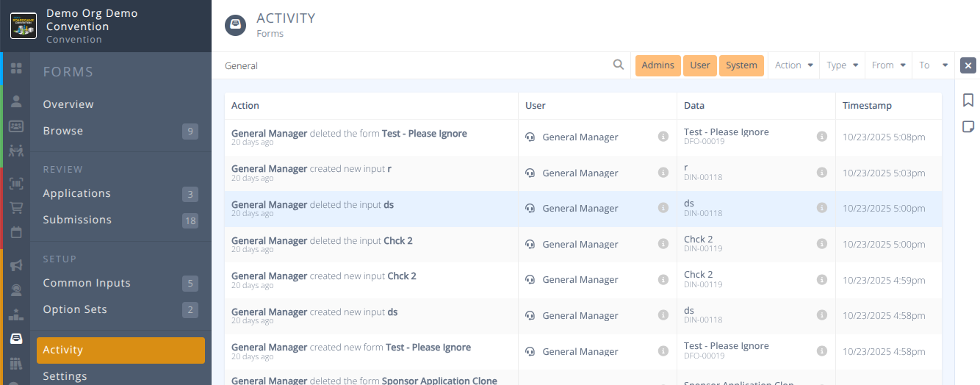Toggle the System filter
Viewport: 980px width, 385px height.
tap(741, 65)
